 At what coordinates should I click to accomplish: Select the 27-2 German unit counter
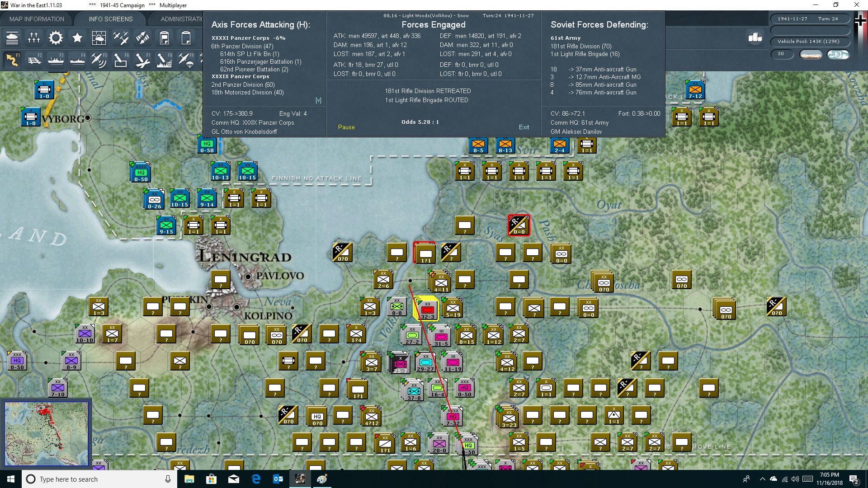click(412, 335)
